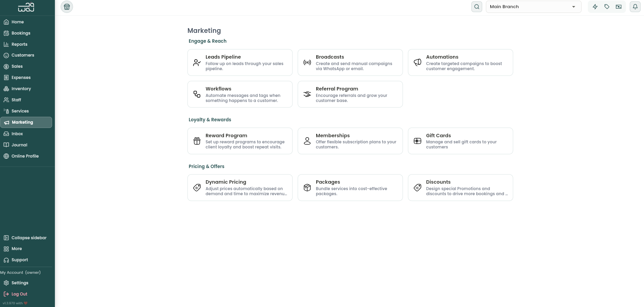
Task: Open the search magnifier icon
Action: click(477, 7)
